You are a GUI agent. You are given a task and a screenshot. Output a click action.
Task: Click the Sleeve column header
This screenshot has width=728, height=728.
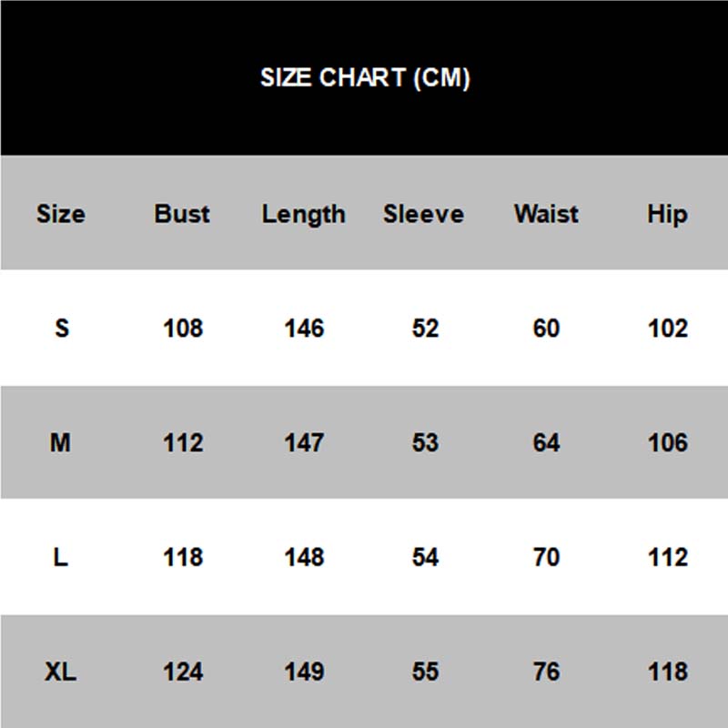click(424, 214)
